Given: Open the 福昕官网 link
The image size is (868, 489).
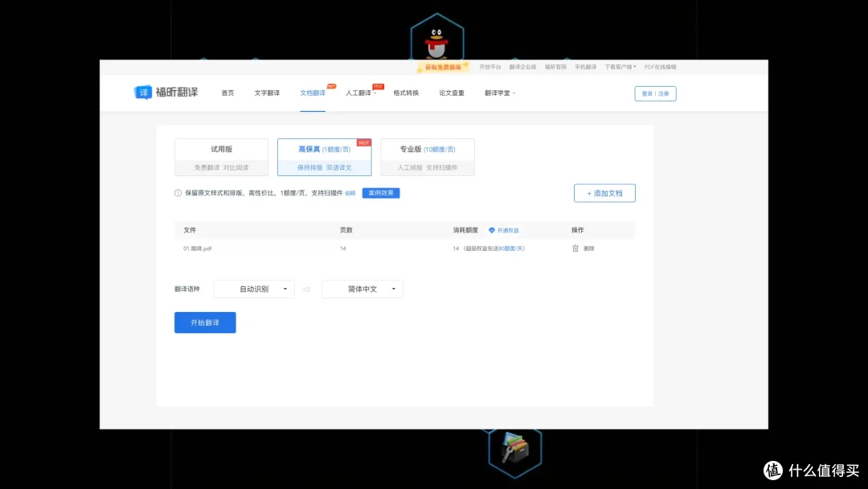Looking at the screenshot, I should coord(555,67).
